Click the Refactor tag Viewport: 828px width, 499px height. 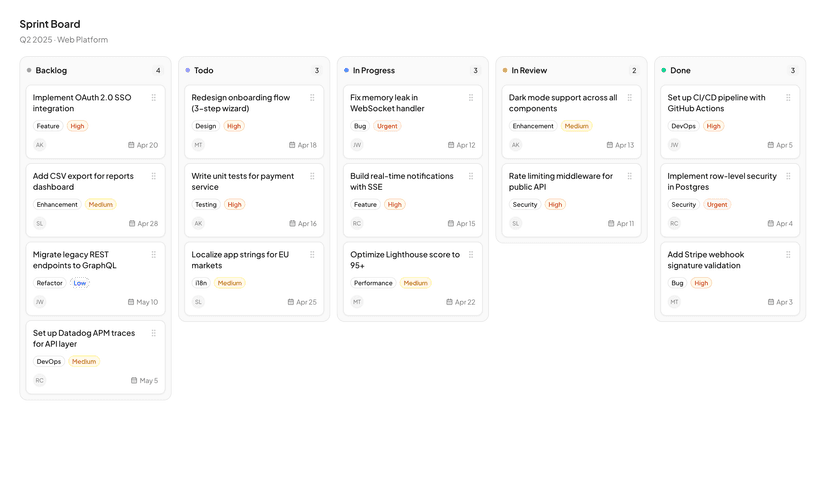[x=50, y=283]
